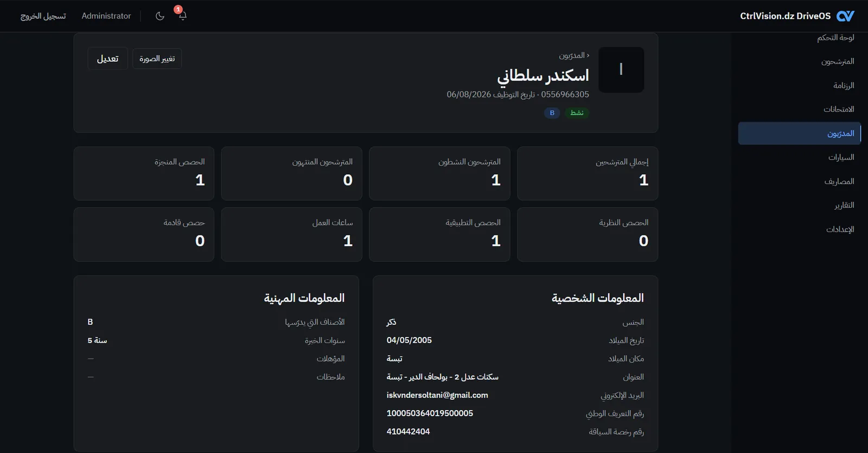Viewport: 868px width, 453px height.
Task: Click the المترشحون المنتهون stat card
Action: (x=291, y=174)
